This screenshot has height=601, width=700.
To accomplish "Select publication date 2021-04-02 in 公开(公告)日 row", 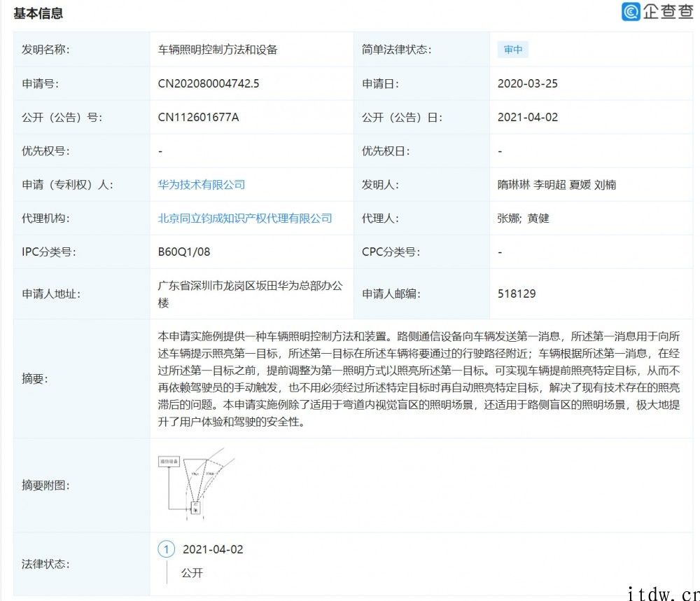I will click(x=528, y=118).
